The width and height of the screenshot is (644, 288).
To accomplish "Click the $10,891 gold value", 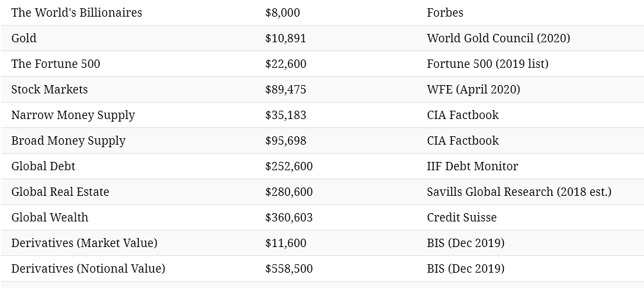I will coord(285,38).
